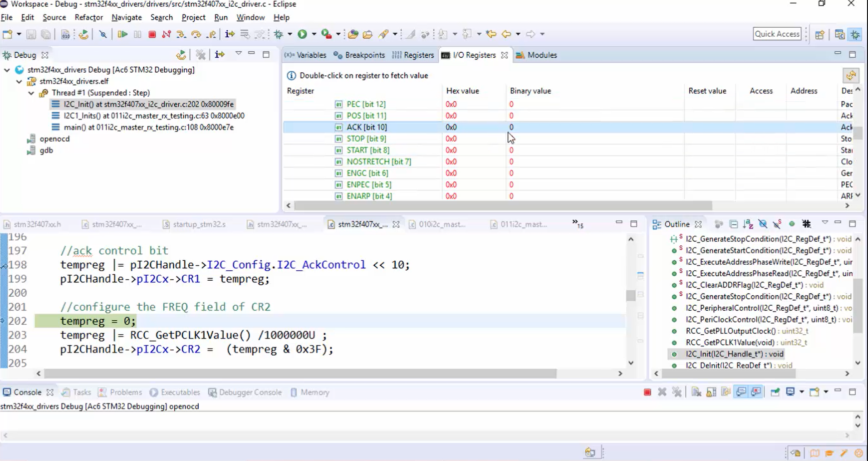Collapse the Thread #1 node
The image size is (868, 461).
31,93
